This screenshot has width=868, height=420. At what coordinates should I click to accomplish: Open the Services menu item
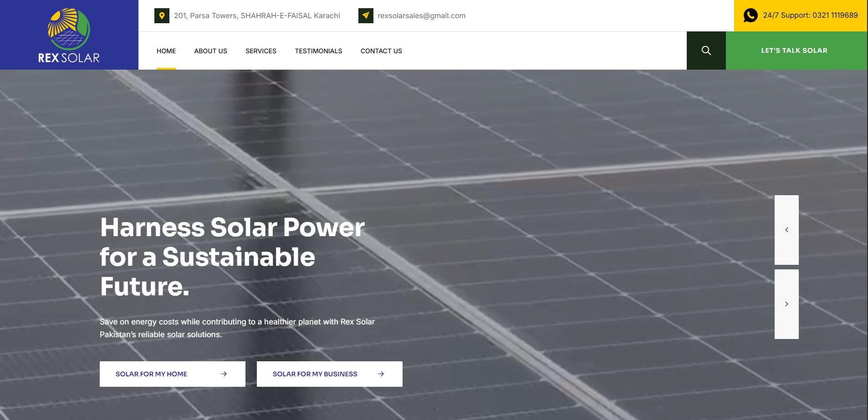(x=261, y=51)
